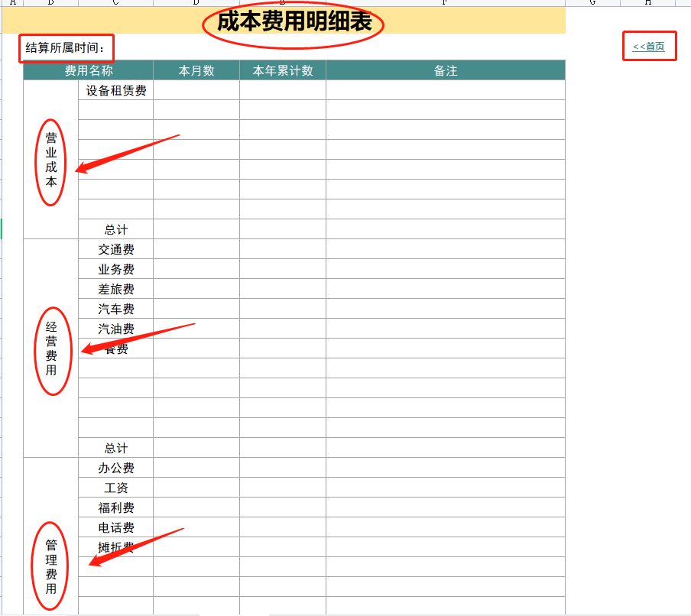Select the 本年累计数 header cell
Screen dimensions: 691x616
point(282,70)
